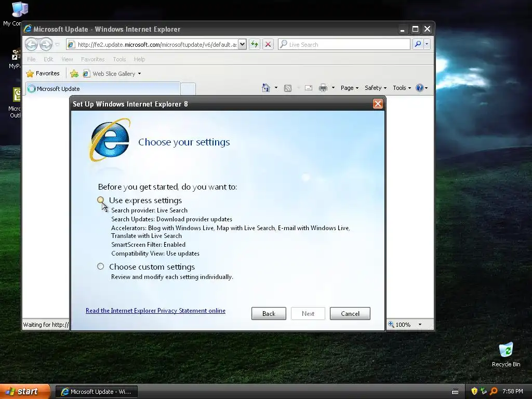Viewport: 532px width, 399px height.
Task: Click the Read Mail envelope icon
Action: (309, 88)
